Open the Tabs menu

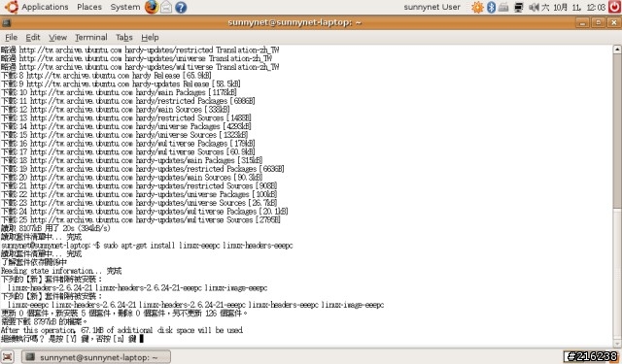[x=123, y=37]
